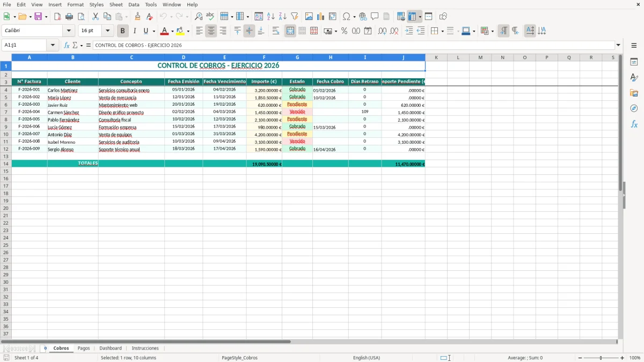Open the font name dropdown
This screenshot has width=644, height=362.
pos(69,31)
